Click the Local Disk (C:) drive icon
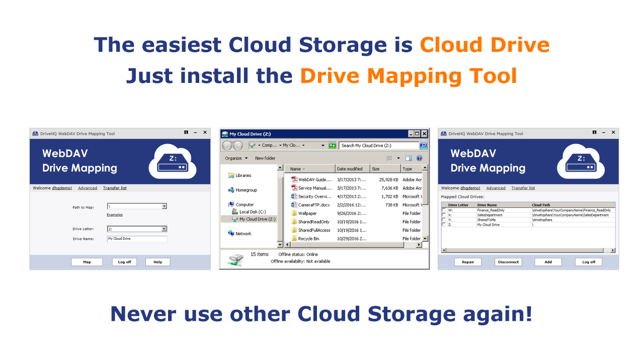Image resolution: width=644 pixels, height=362 pixels. (235, 212)
